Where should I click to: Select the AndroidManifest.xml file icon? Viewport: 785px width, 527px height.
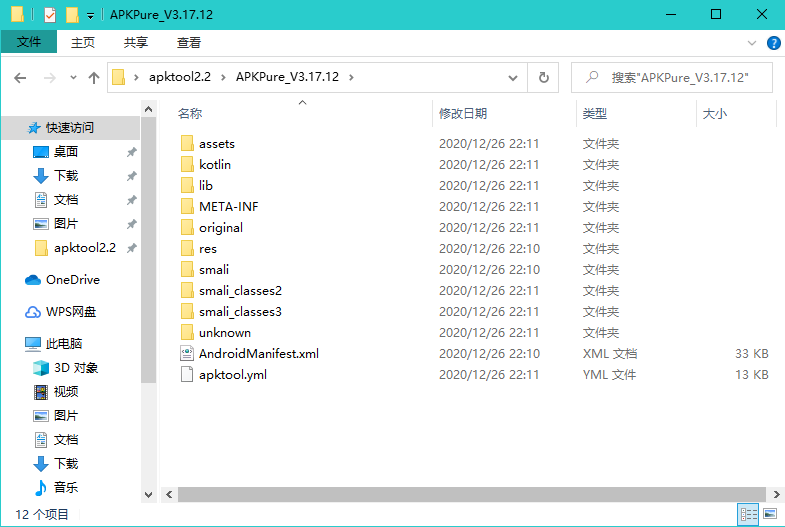click(x=187, y=354)
